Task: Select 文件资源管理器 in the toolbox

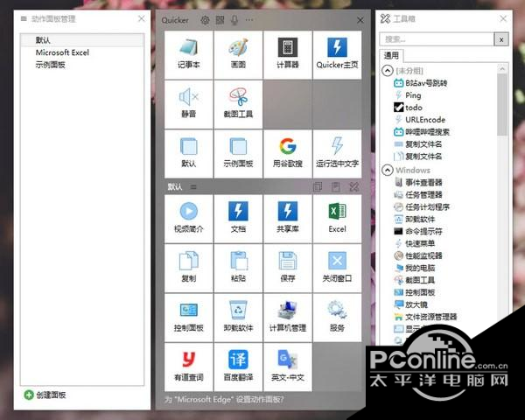Action: coord(425,317)
